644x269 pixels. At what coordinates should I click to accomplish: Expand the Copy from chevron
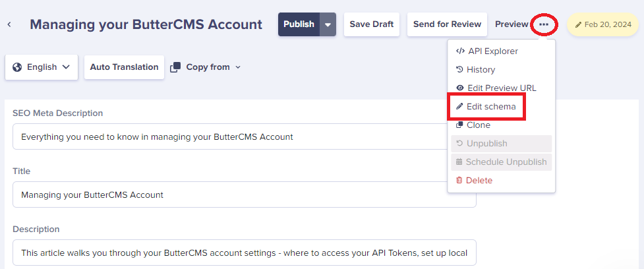click(x=238, y=67)
